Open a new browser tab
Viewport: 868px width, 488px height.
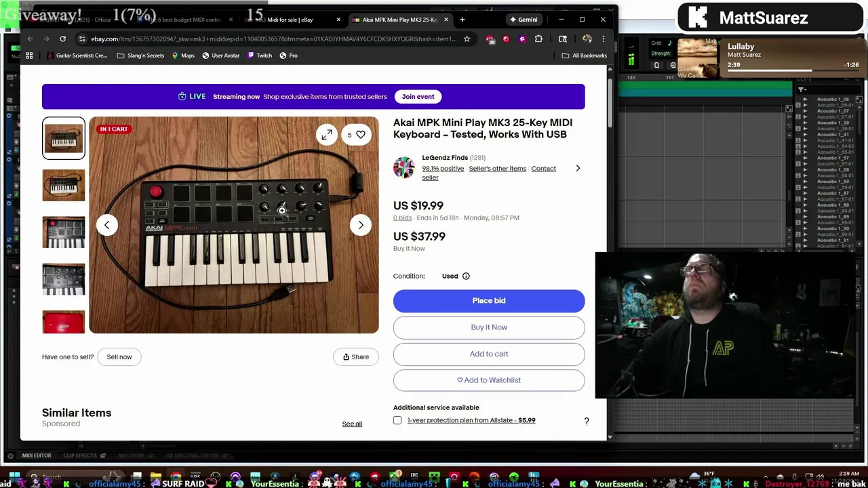462,20
